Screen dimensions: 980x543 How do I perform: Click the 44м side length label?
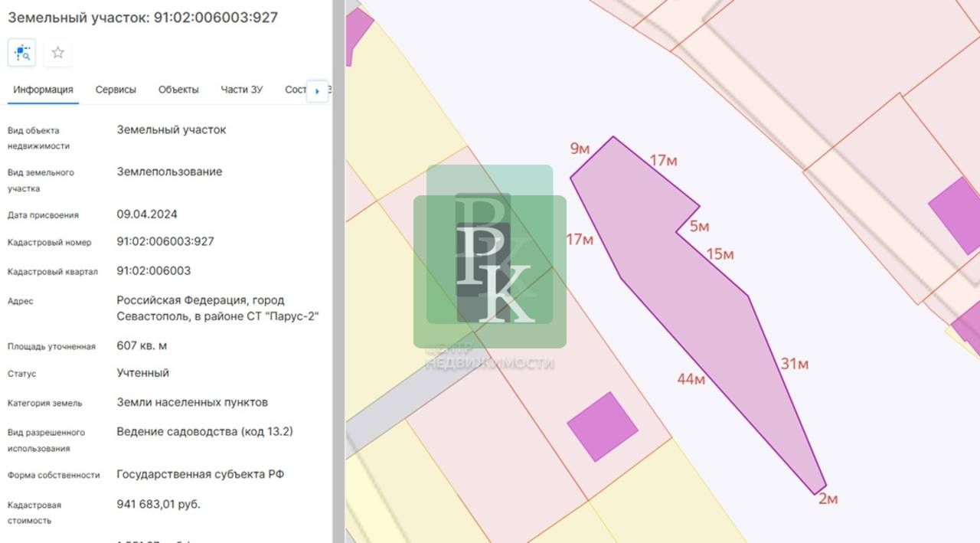691,378
